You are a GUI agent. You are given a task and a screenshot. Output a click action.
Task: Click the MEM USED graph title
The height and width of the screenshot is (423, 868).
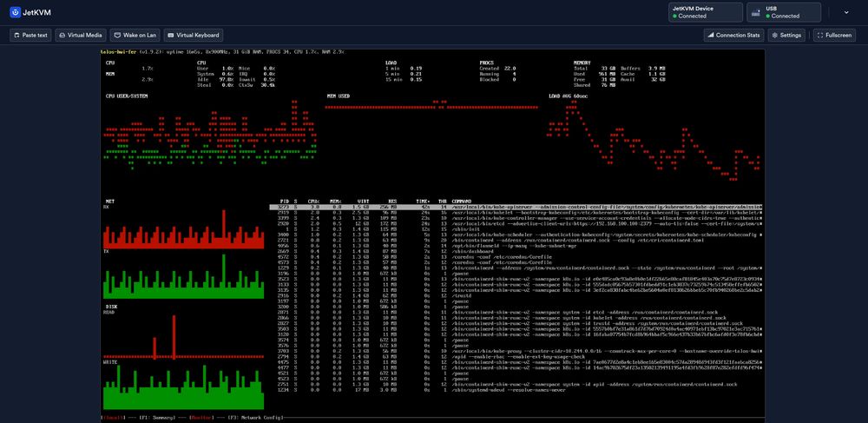pos(339,96)
